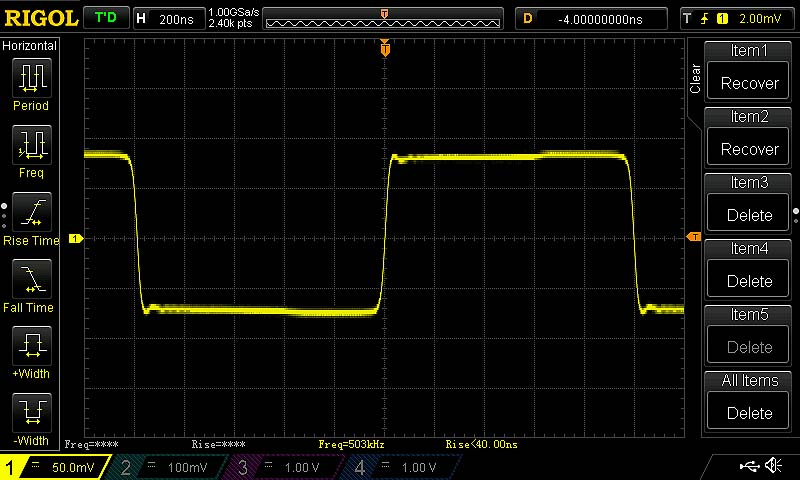Delete measurement Item4

pyautogui.click(x=749, y=281)
